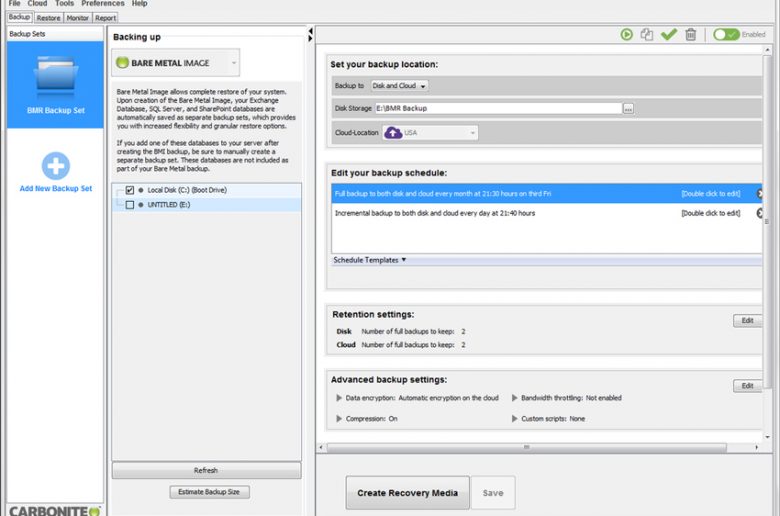Image resolution: width=780 pixels, height=516 pixels.
Task: Browse disk storage with ellipsis button
Action: point(628,108)
